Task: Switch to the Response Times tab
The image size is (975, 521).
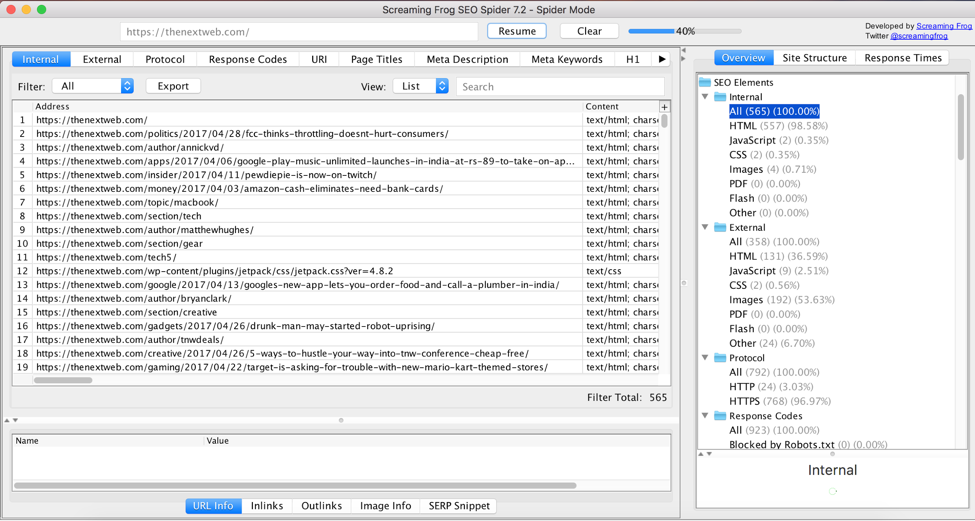Action: point(903,58)
